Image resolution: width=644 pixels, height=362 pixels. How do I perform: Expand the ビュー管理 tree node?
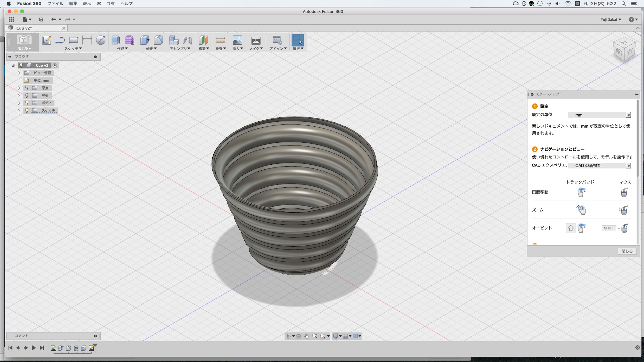click(x=19, y=73)
